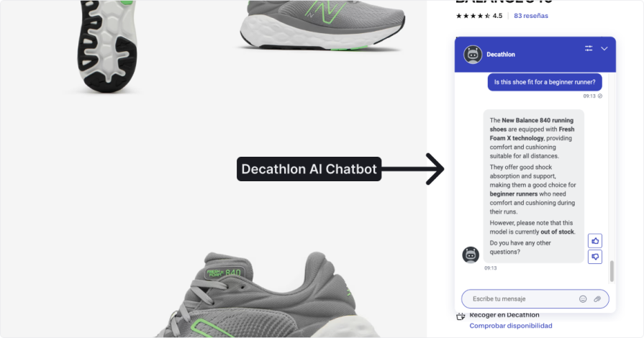Screen dimensions: 644x338
Task: Open the side-view grey shoe image
Action: tap(322, 25)
